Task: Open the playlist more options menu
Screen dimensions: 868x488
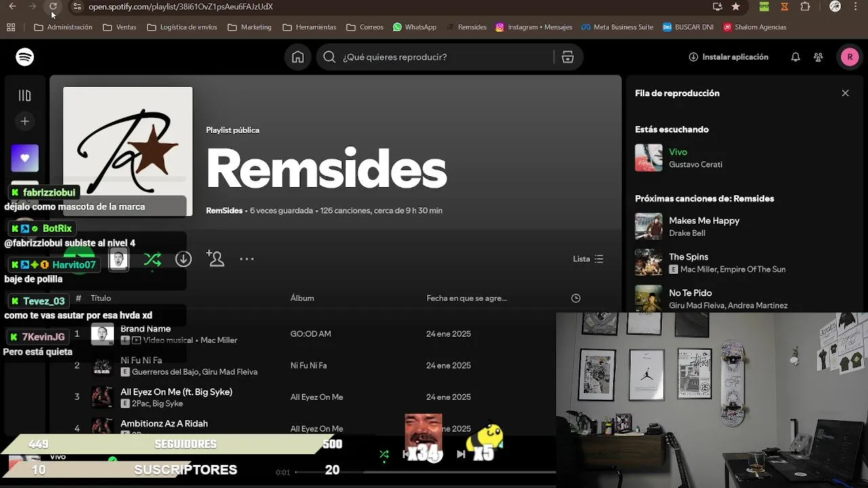Action: click(x=247, y=259)
